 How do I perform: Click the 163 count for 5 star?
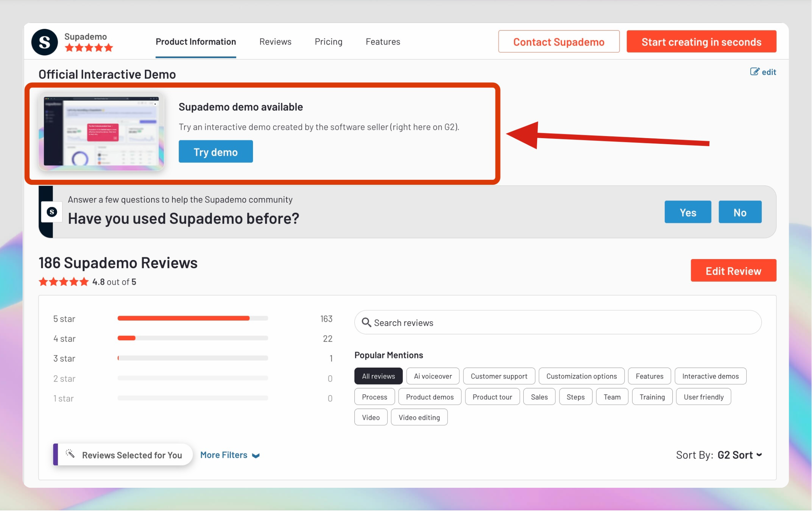326,319
